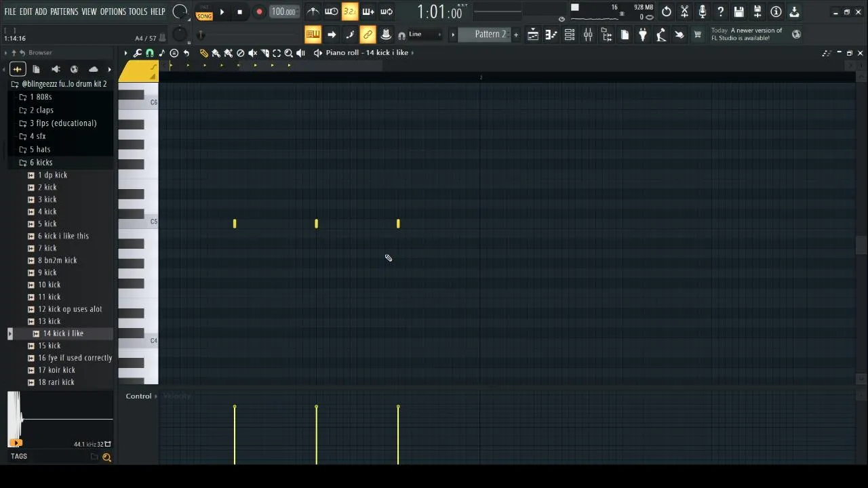Expand the 2 claps folder
Screen dimensions: 868x488
coord(41,110)
